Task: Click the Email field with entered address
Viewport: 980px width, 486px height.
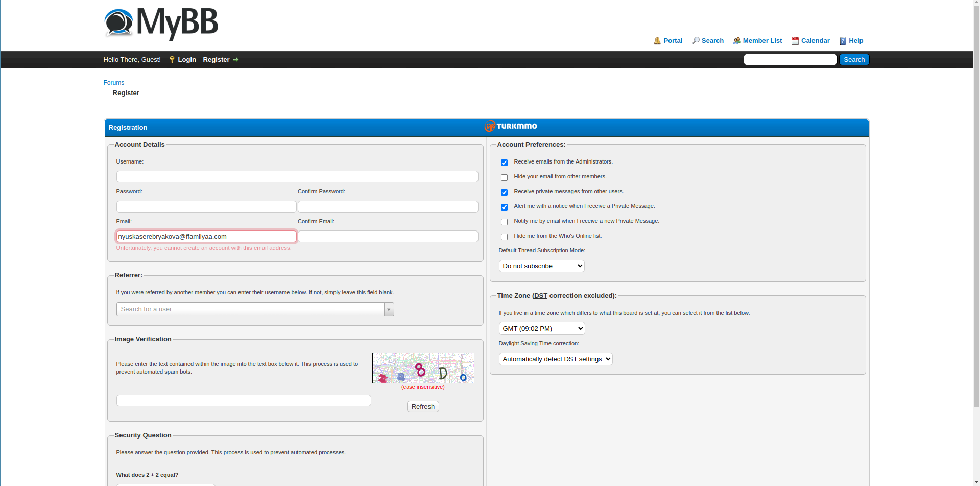Action: 206,237
